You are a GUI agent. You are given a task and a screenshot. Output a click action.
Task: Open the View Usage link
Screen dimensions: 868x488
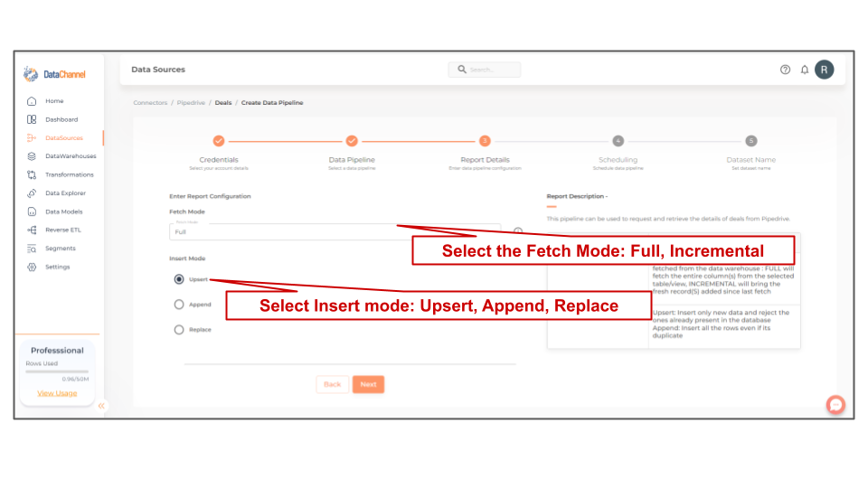(57, 393)
